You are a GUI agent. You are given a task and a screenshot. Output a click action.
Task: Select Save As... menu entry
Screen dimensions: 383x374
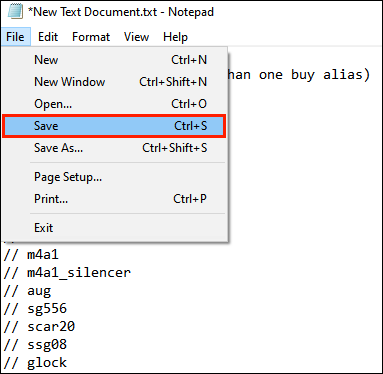(115, 148)
